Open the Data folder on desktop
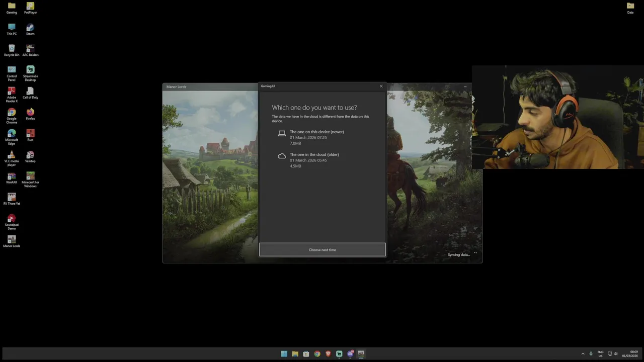Viewport: 644px width, 362px height. click(x=630, y=8)
